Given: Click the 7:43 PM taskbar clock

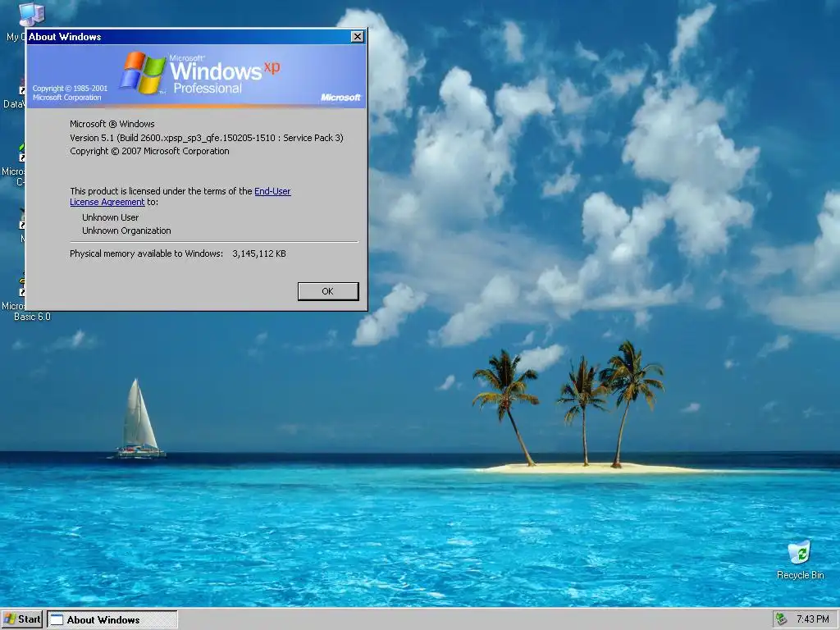Looking at the screenshot, I should (x=813, y=619).
